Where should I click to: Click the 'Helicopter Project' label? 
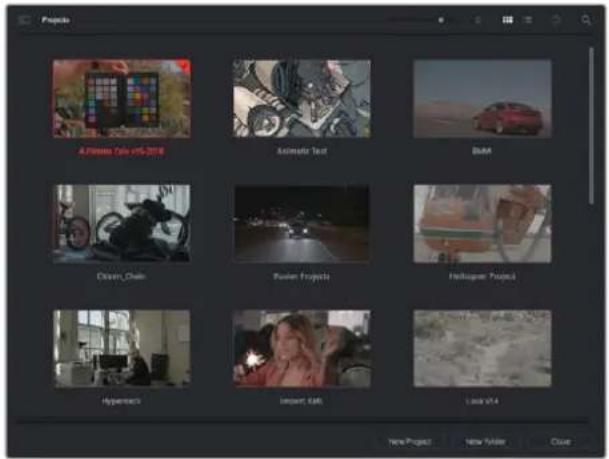click(x=482, y=276)
